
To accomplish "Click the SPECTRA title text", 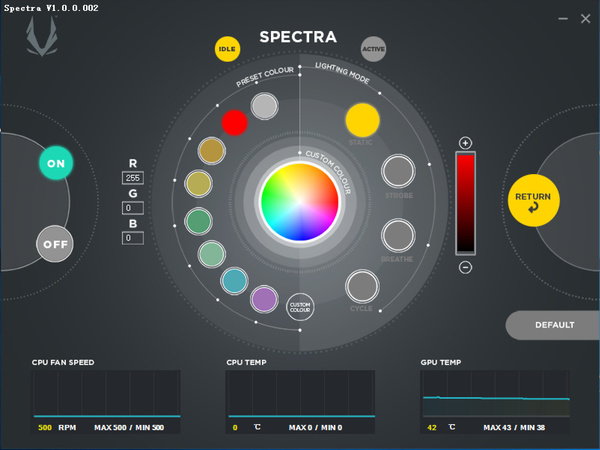I will (x=298, y=37).
